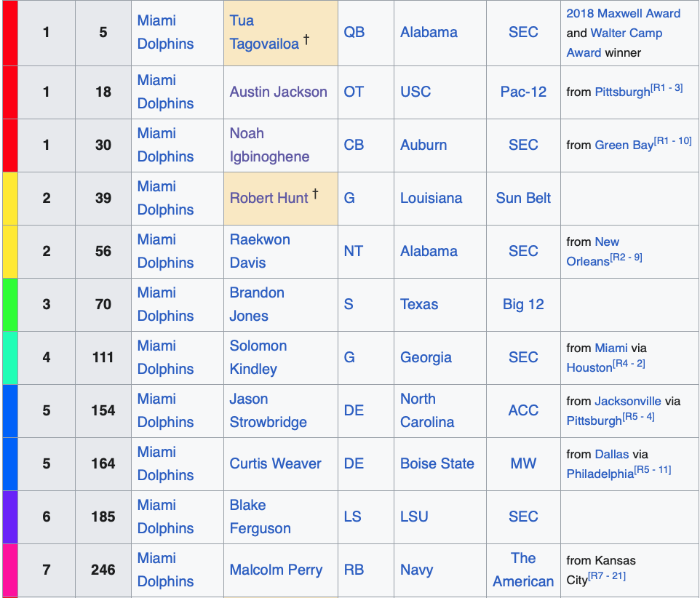Open footnote reference R7 - 21

tap(607, 575)
